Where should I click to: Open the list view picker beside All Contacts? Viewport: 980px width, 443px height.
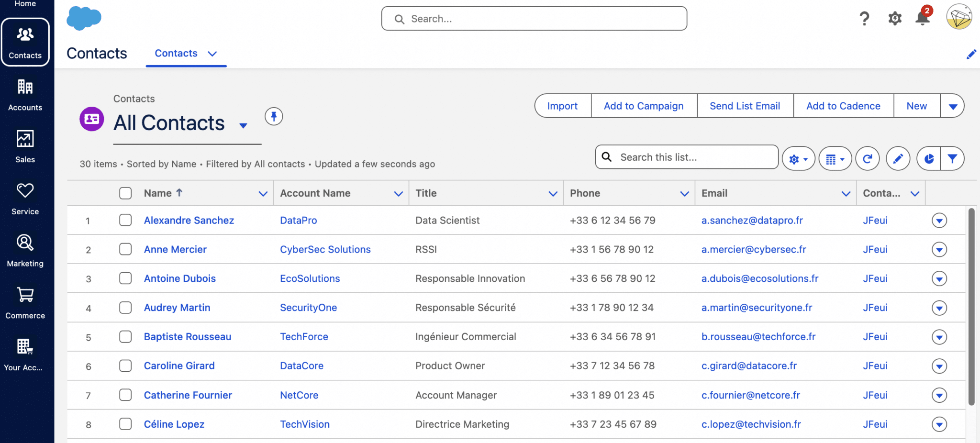[x=243, y=125]
